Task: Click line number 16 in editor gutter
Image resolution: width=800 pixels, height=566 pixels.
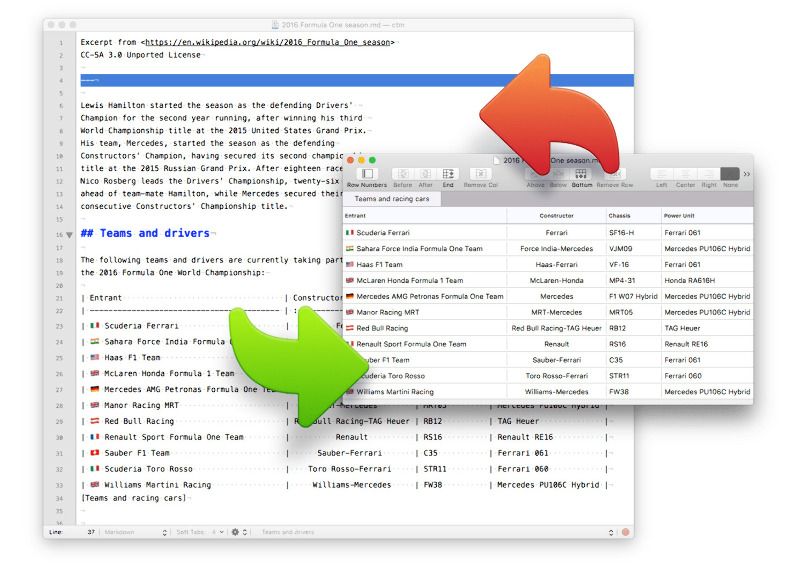Action: pos(59,235)
